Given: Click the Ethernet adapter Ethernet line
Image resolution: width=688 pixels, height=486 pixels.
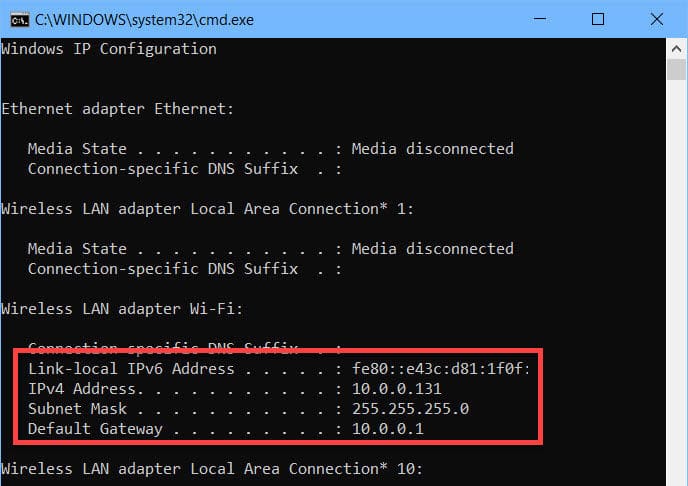Looking at the screenshot, I should 118,109.
